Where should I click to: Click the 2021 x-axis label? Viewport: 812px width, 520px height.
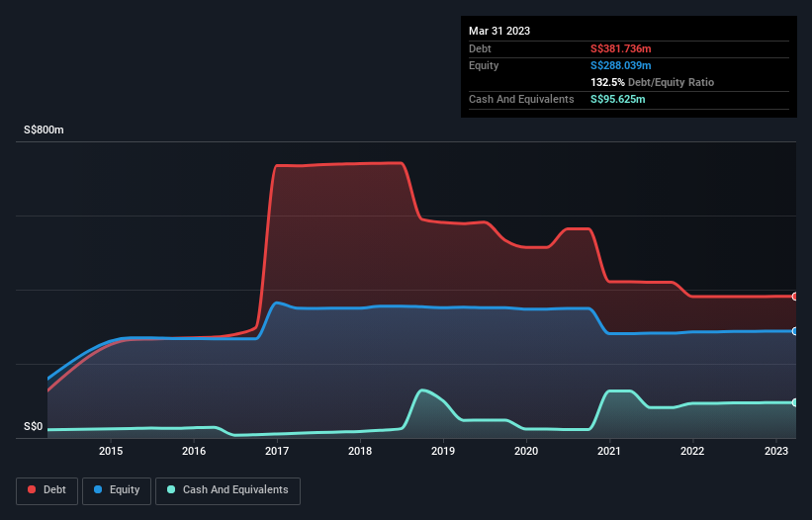[x=609, y=451]
